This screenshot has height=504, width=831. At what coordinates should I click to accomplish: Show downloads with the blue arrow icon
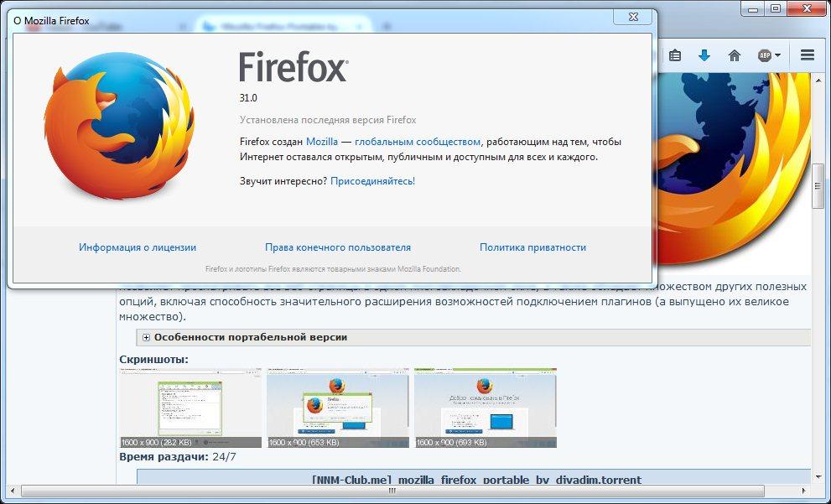click(x=704, y=55)
